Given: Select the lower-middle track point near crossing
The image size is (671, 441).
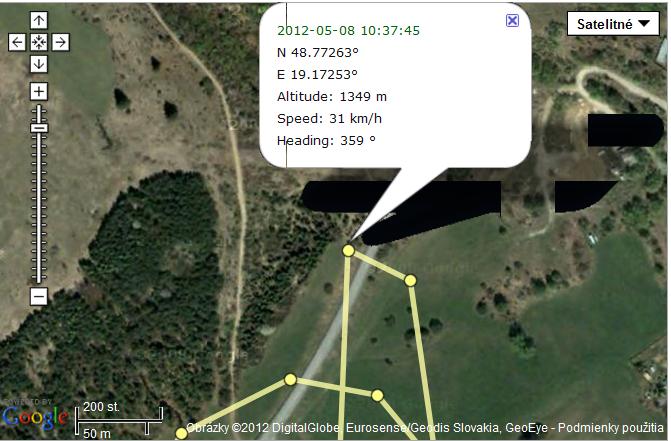Looking at the screenshot, I should [377, 396].
